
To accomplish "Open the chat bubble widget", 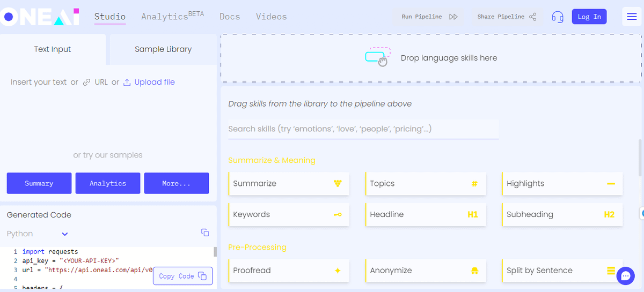I will pos(626,275).
